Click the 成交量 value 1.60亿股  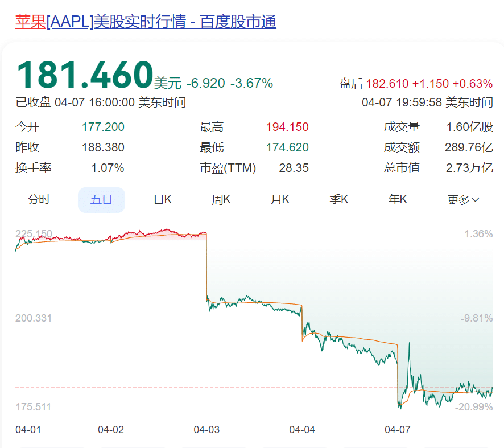(469, 127)
